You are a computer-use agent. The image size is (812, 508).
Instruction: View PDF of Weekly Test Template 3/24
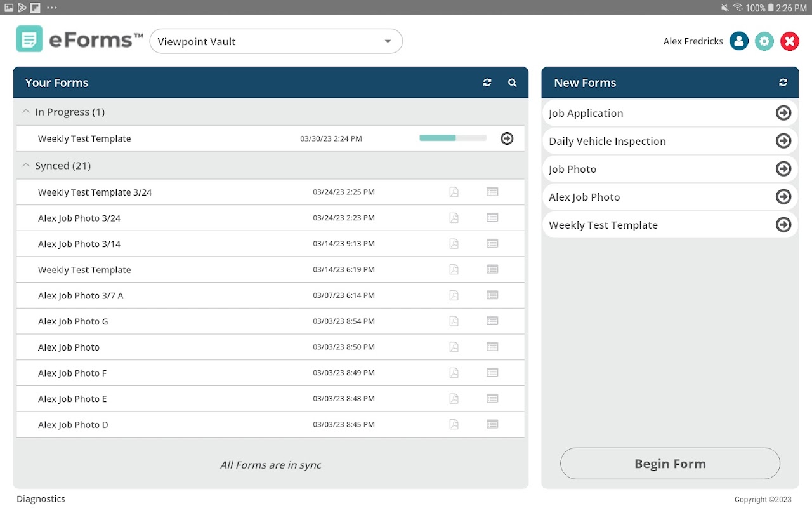tap(454, 192)
